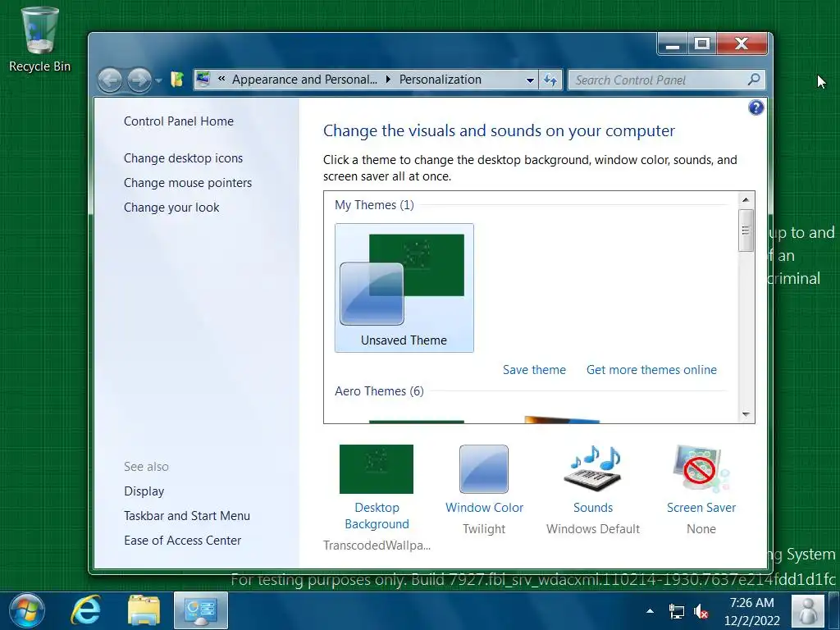Image resolution: width=840 pixels, height=630 pixels.
Task: Go to Control Panel Home
Action: tap(178, 121)
